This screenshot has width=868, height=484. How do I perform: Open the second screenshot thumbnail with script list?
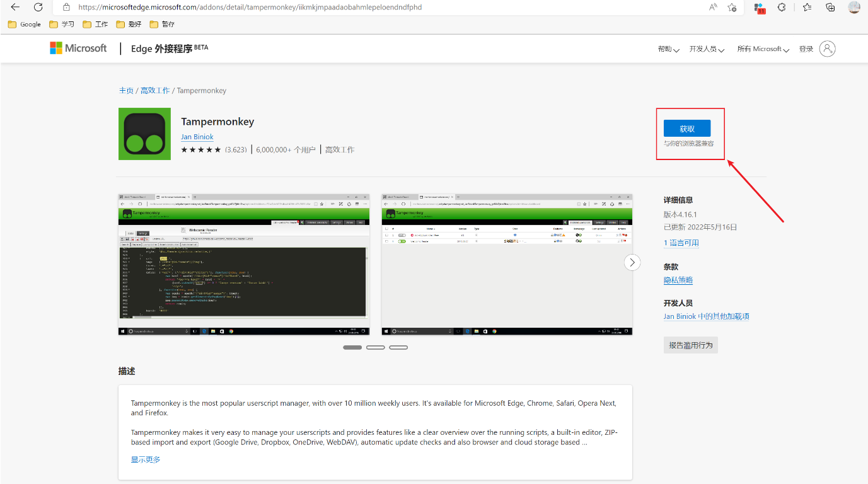click(x=507, y=264)
